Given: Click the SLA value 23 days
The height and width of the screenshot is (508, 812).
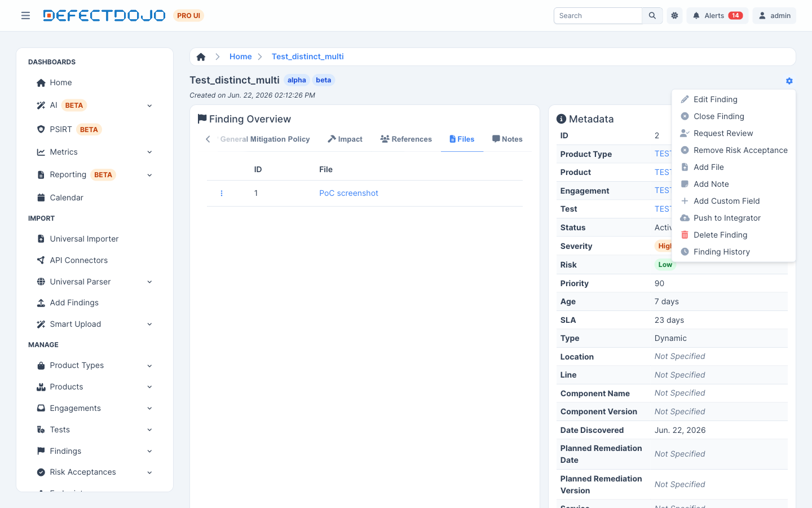Looking at the screenshot, I should click(x=669, y=320).
